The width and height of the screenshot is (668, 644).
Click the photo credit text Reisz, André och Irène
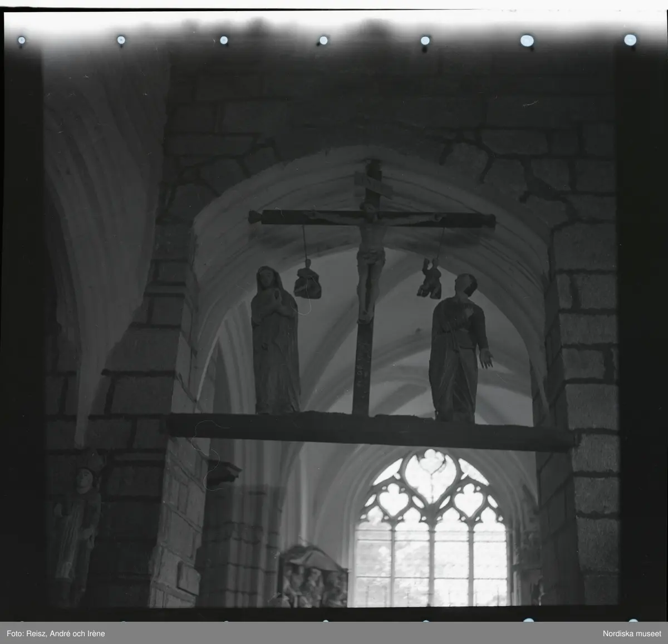click(56, 633)
